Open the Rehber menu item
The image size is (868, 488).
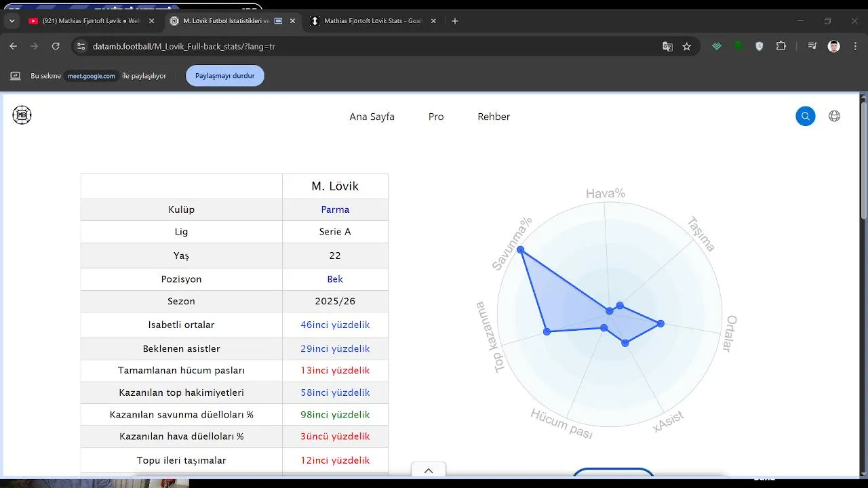pos(494,117)
